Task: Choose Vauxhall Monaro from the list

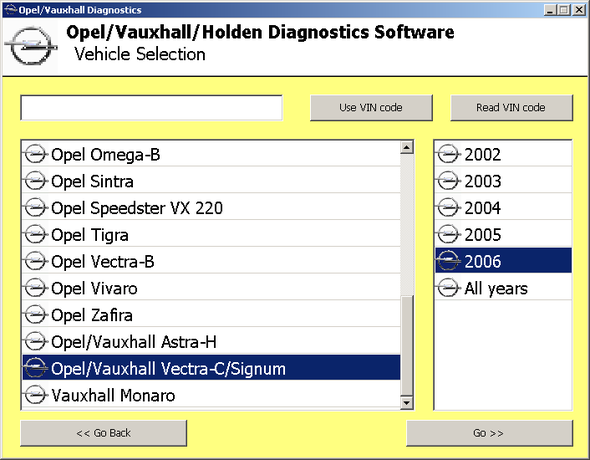Action: pyautogui.click(x=211, y=395)
